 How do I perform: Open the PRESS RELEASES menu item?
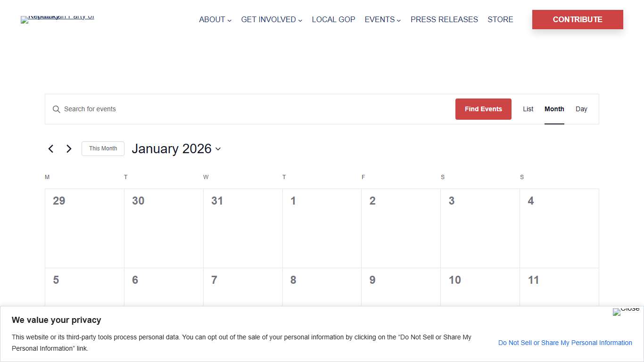pyautogui.click(x=444, y=19)
